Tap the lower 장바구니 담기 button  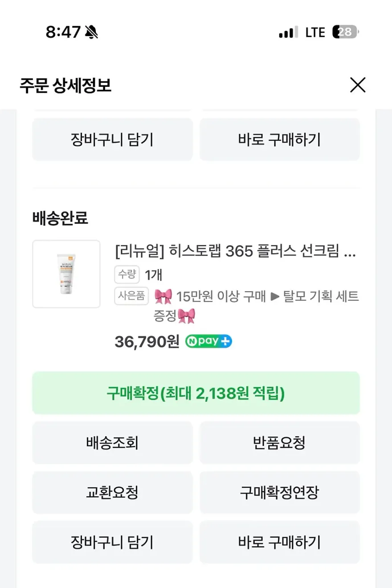pyautogui.click(x=113, y=542)
